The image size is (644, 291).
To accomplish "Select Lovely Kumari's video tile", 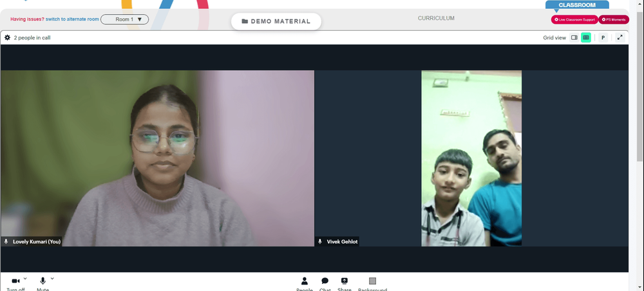I will click(x=157, y=158).
